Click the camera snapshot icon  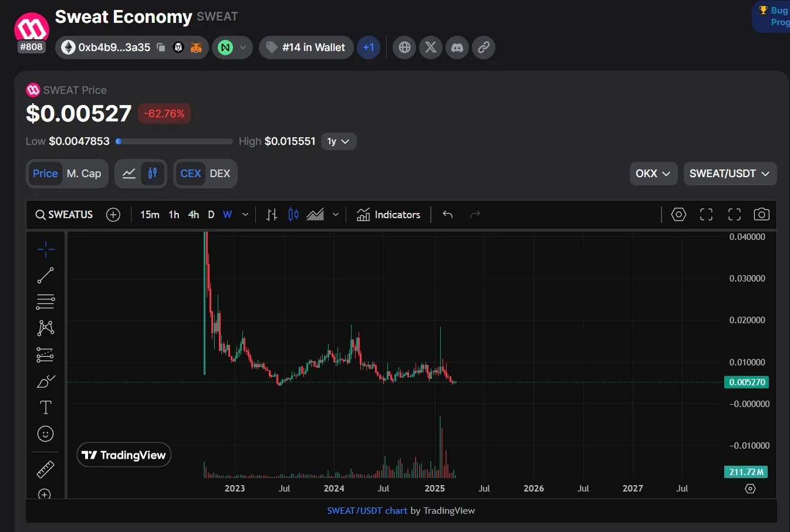click(761, 215)
